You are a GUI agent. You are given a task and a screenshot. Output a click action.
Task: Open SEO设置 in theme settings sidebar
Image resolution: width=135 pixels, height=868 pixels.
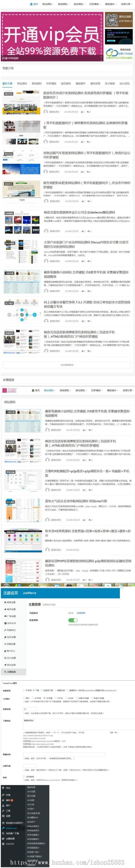point(10,658)
